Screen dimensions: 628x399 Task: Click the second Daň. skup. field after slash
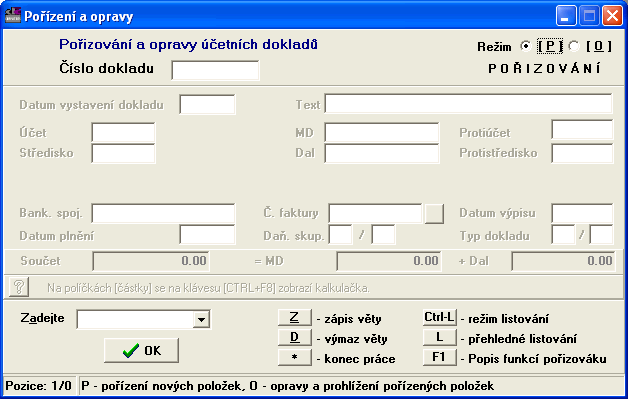[383, 234]
